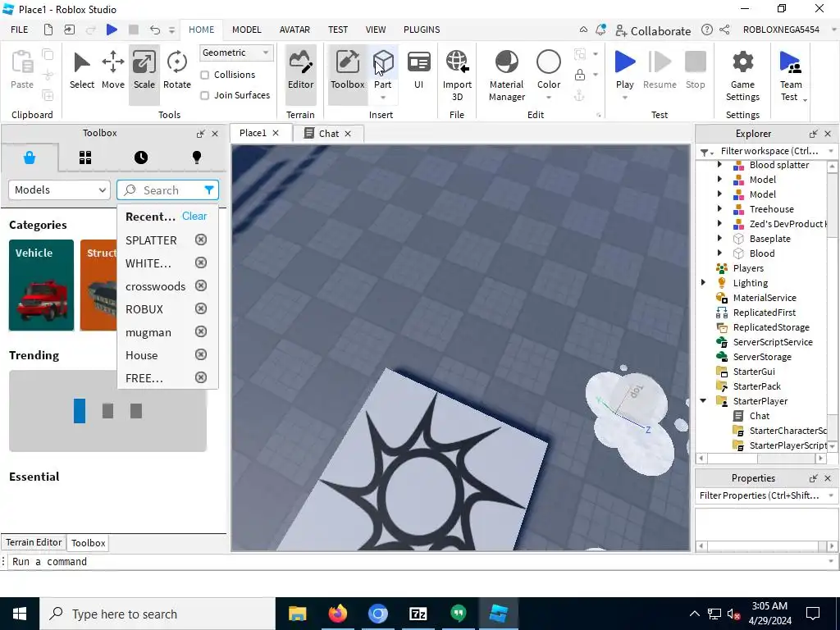840x630 pixels.
Task: Remove House from recent searches
Action: pos(201,354)
